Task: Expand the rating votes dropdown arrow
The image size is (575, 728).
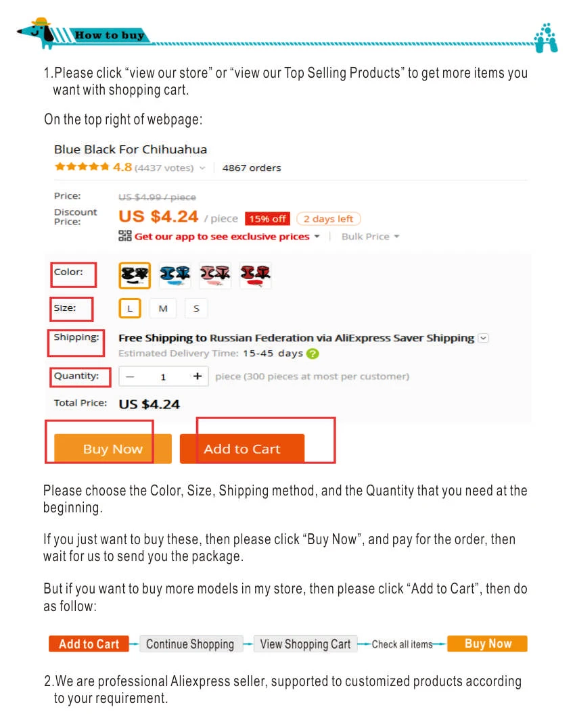Action: [x=202, y=168]
